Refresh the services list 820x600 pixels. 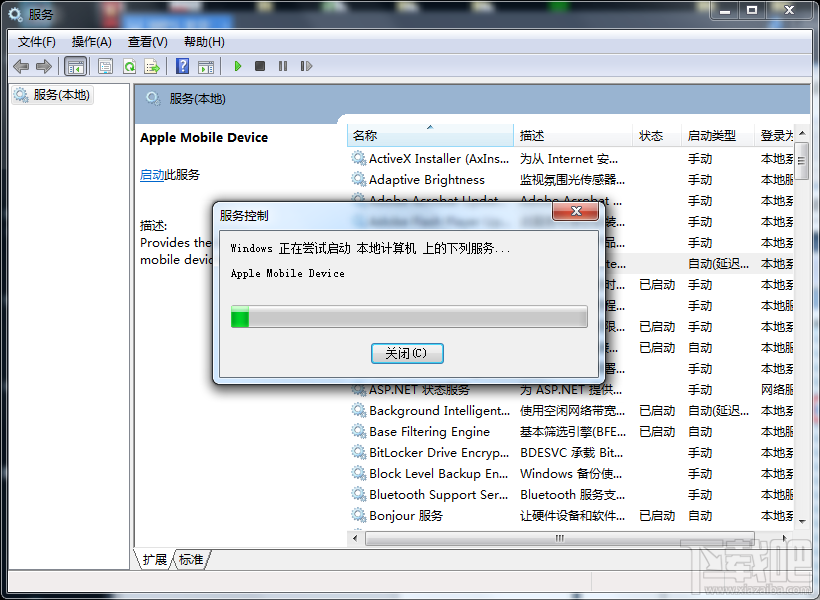point(128,65)
